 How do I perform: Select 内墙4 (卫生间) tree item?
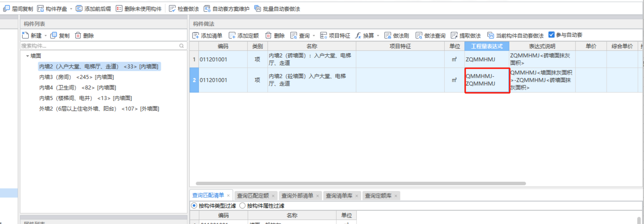(x=78, y=88)
